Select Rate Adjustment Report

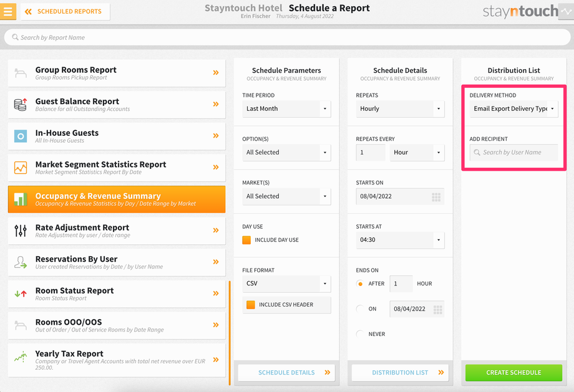pos(117,231)
